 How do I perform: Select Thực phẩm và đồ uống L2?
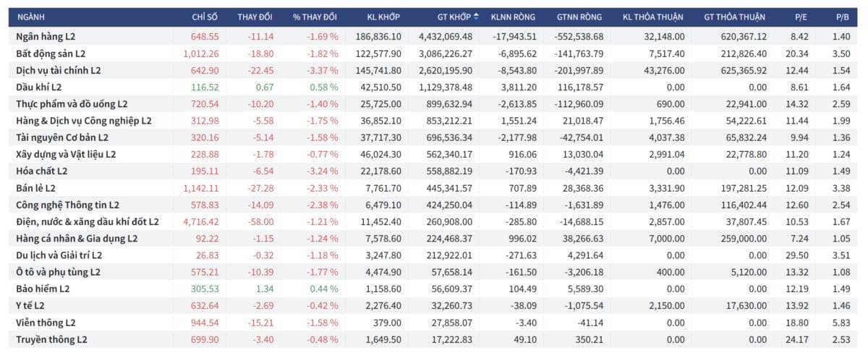(x=72, y=103)
